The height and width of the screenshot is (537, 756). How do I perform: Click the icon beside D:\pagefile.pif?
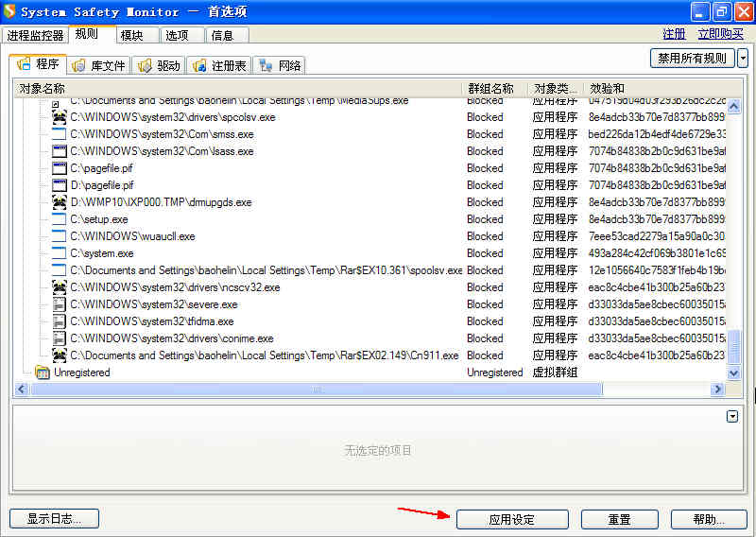59,185
